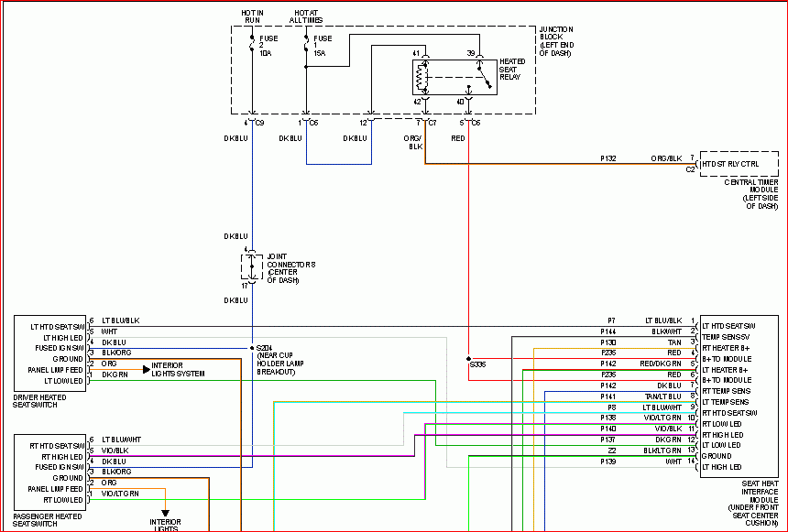788x532 pixels.
Task: Click BLK/ORG wire label at driver switch
Action: 116,353
